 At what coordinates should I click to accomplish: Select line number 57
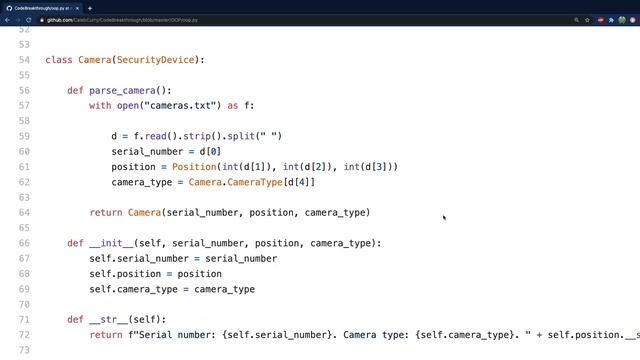24,105
